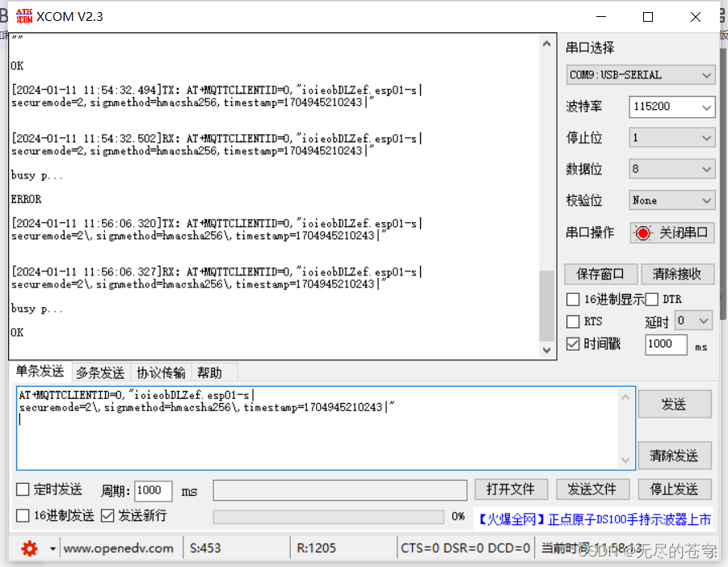Open the 校验位 parity None dropdown

pyautogui.click(x=671, y=200)
